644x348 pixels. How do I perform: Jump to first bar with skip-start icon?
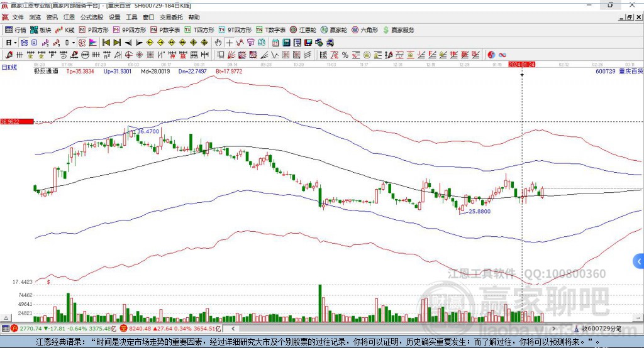pyautogui.click(x=106, y=43)
